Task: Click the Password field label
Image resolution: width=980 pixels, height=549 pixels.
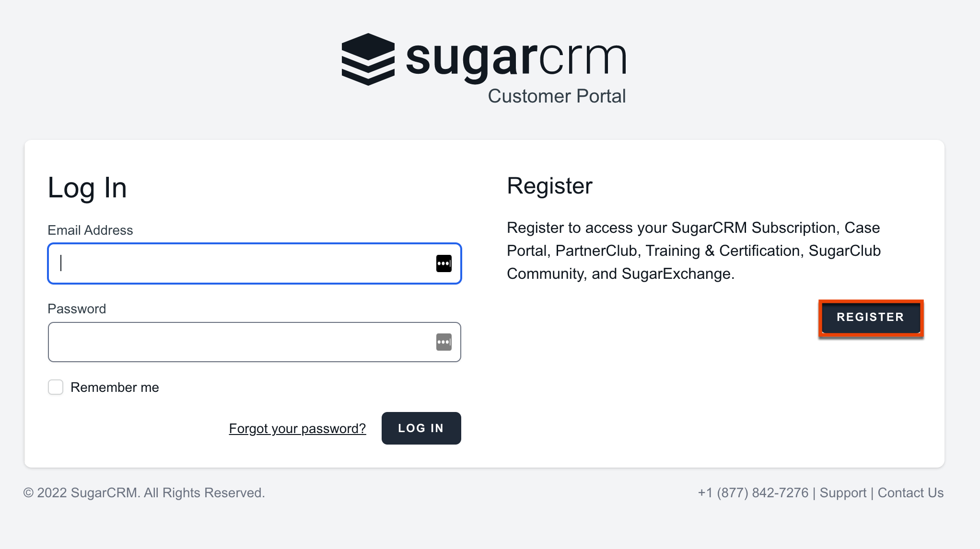Action: tap(77, 309)
